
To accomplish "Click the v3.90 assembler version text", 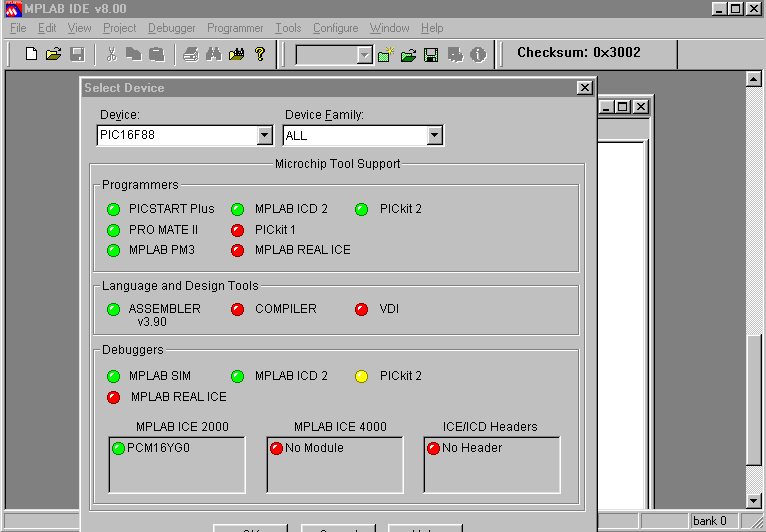I will point(152,322).
